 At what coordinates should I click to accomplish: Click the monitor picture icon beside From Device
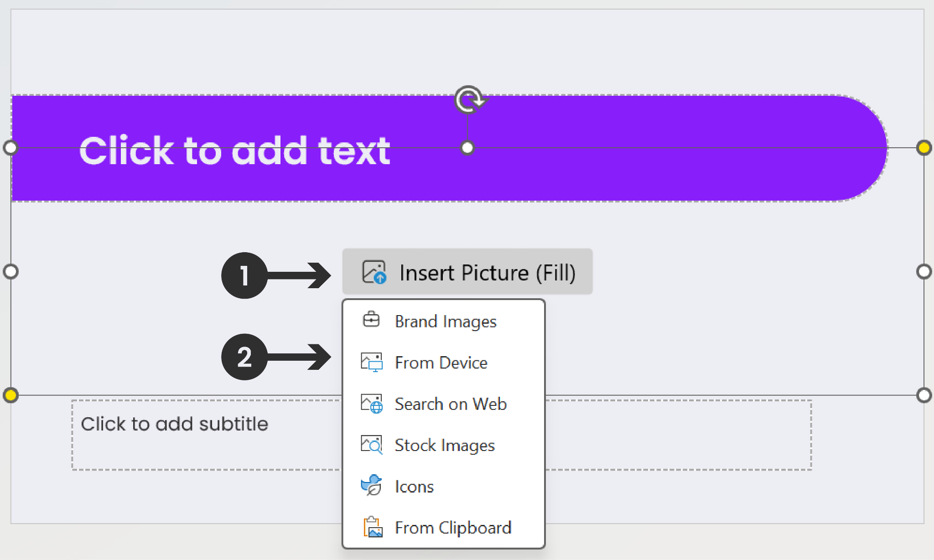[x=372, y=363]
